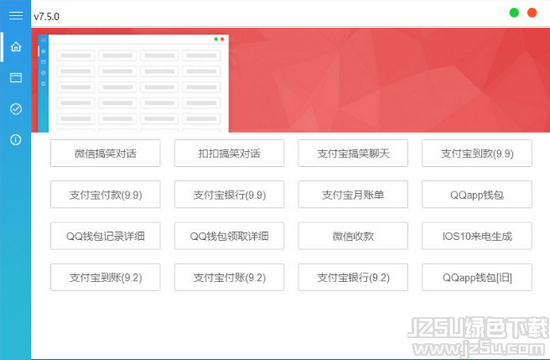Select 支付宝付款(9.9) button
Screen dimensions: 550x360
pyautogui.click(x=105, y=194)
